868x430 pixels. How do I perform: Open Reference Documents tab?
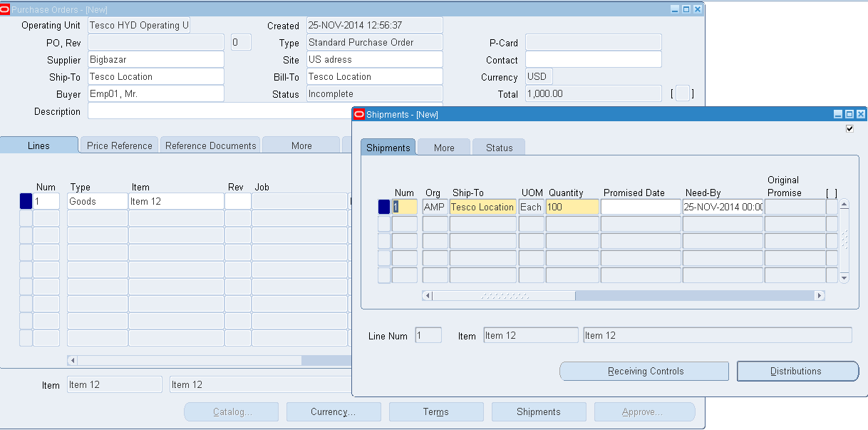tap(210, 145)
